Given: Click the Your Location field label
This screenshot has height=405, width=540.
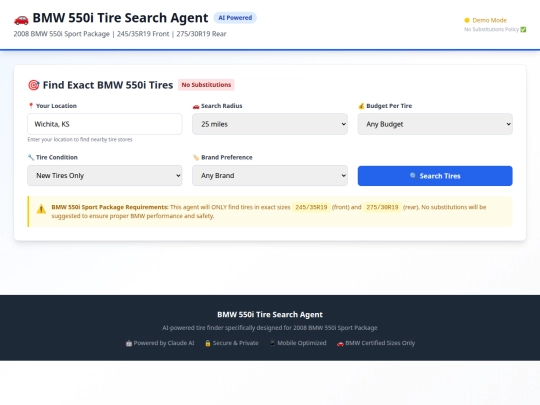Looking at the screenshot, I should (x=56, y=106).
